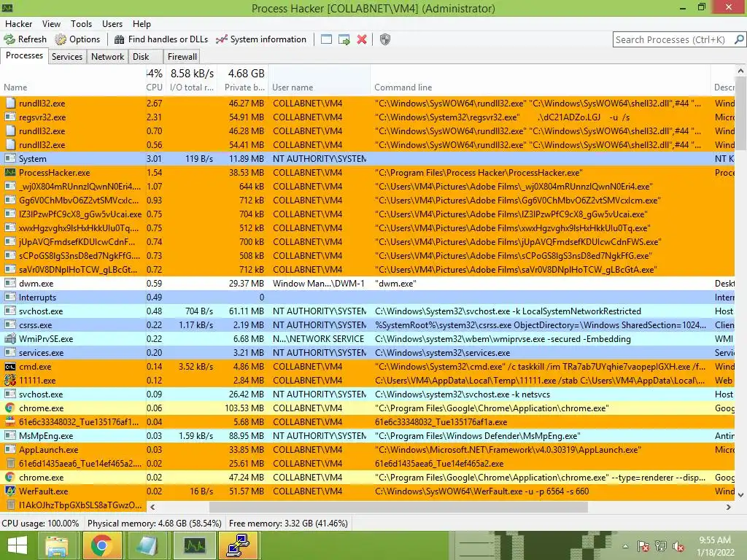Click Find handles or DLLs

pyautogui.click(x=161, y=39)
